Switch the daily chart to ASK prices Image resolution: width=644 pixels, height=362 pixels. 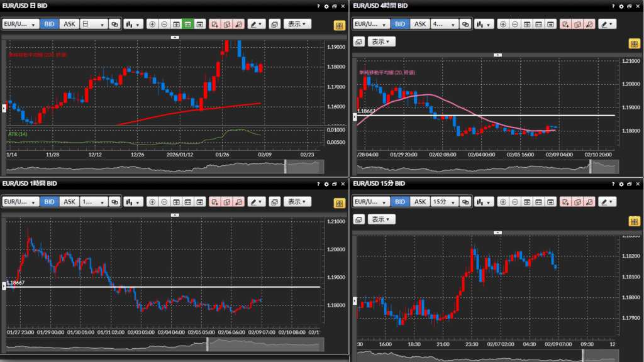[x=69, y=25]
